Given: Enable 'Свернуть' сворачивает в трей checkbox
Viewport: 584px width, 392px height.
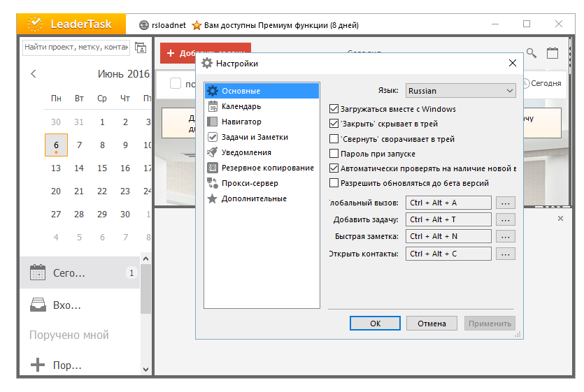Looking at the screenshot, I should click(x=334, y=139).
